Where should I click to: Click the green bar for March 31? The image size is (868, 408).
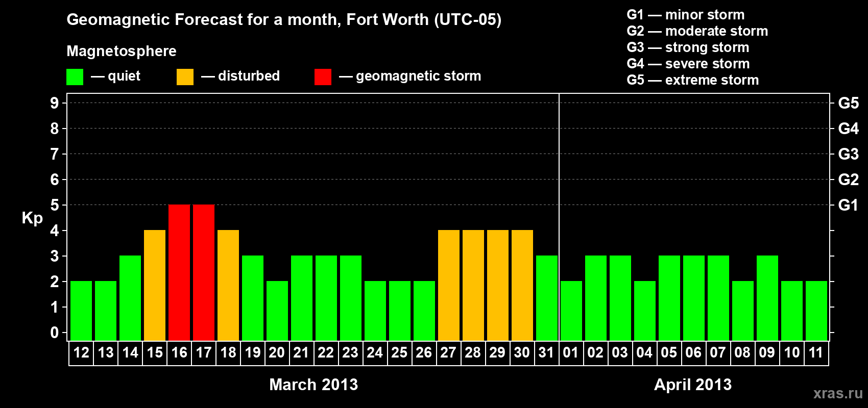[547, 298]
